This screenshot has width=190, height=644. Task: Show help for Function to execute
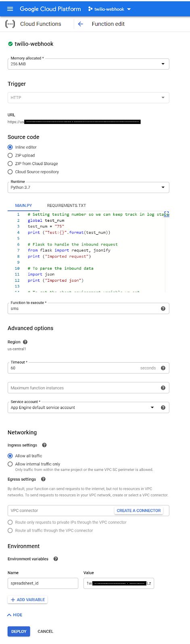click(x=163, y=309)
